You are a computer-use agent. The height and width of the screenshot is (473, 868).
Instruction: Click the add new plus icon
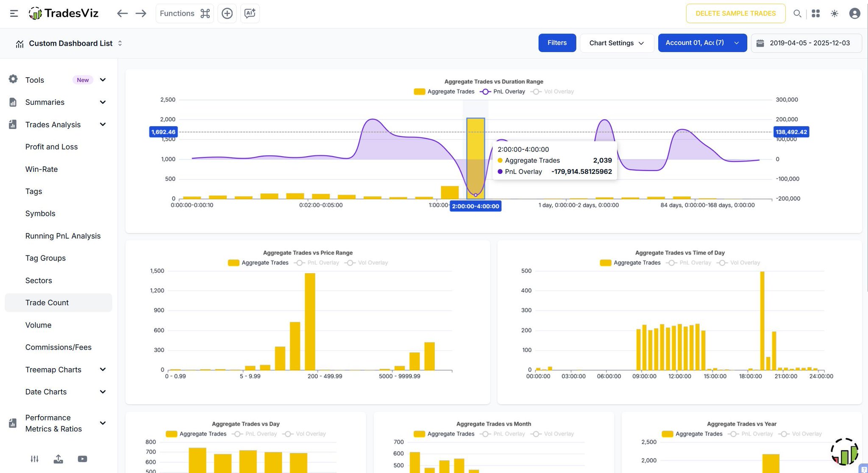point(227,14)
